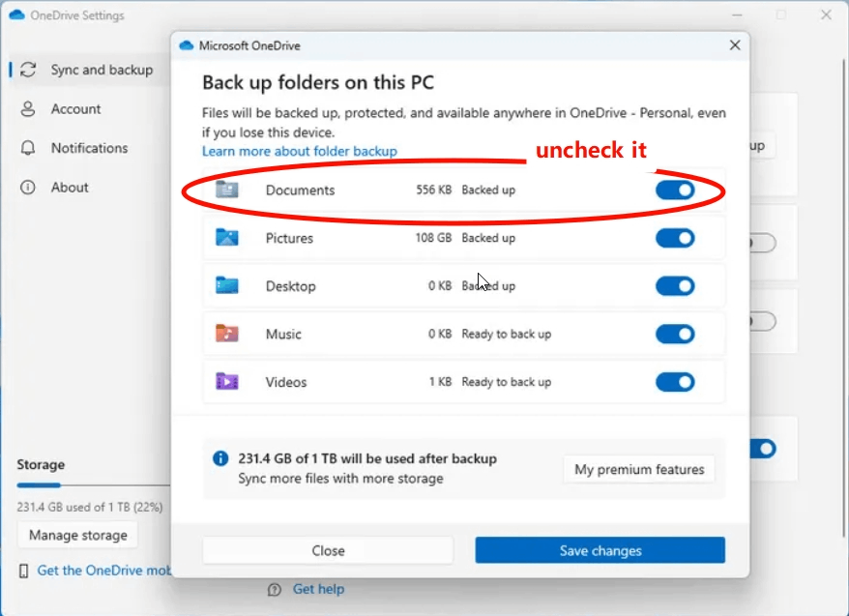Click the Desktop folder icon
849x616 pixels.
(226, 286)
